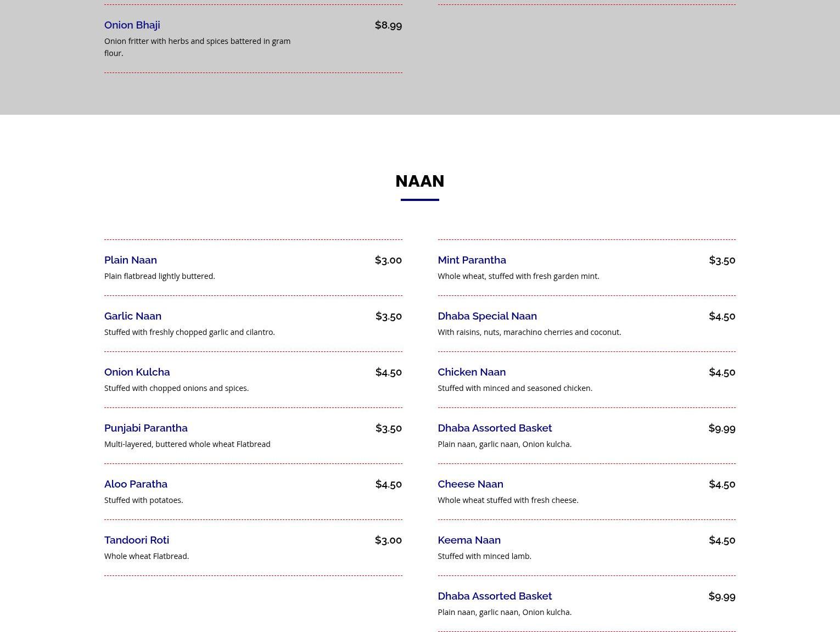Viewport: 840px width, 632px height.
Task: Click the Garlic Naan description text
Action: click(189, 332)
